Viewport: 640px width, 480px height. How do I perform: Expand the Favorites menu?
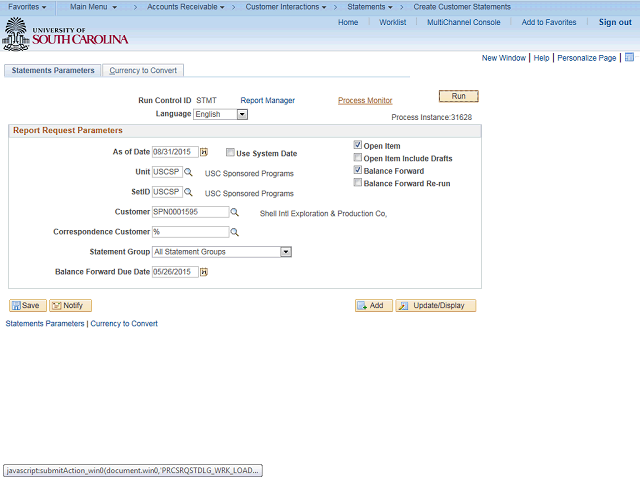[27, 7]
